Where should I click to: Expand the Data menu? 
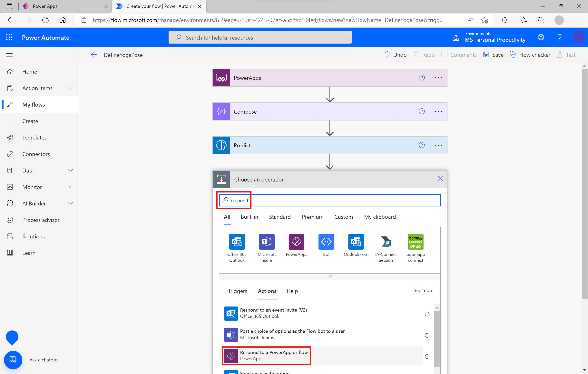tap(71, 170)
